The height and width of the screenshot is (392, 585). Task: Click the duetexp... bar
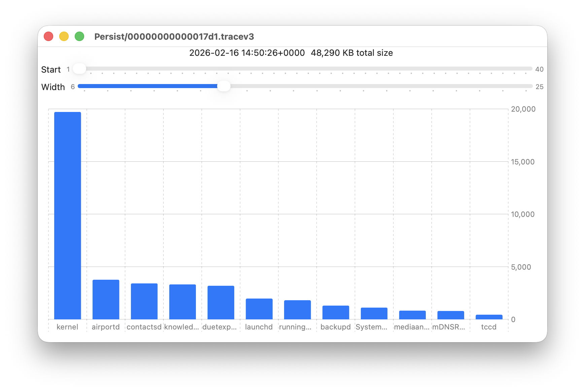221,302
